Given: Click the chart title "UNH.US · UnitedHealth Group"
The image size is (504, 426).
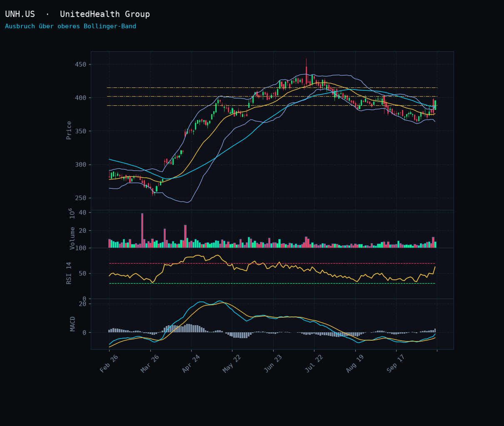Looking at the screenshot, I should coord(77,14).
